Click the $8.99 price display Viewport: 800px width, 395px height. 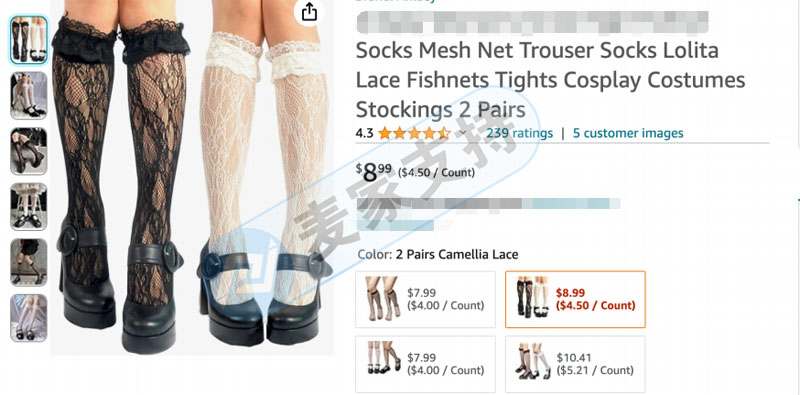pyautogui.click(x=374, y=172)
